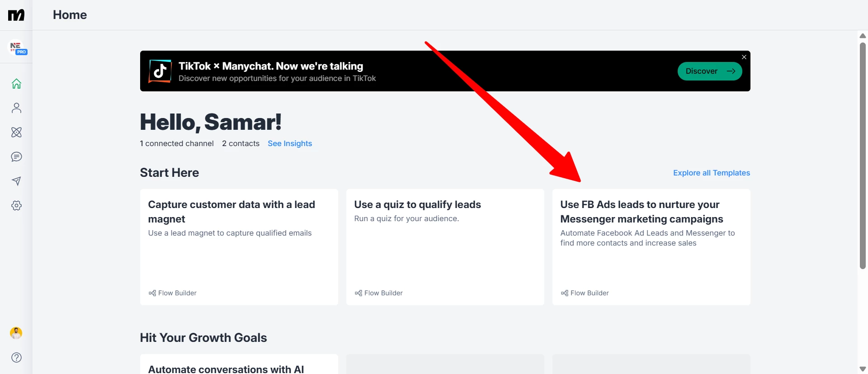Open the Home sidebar icon
This screenshot has height=374, width=868.
pos(16,84)
